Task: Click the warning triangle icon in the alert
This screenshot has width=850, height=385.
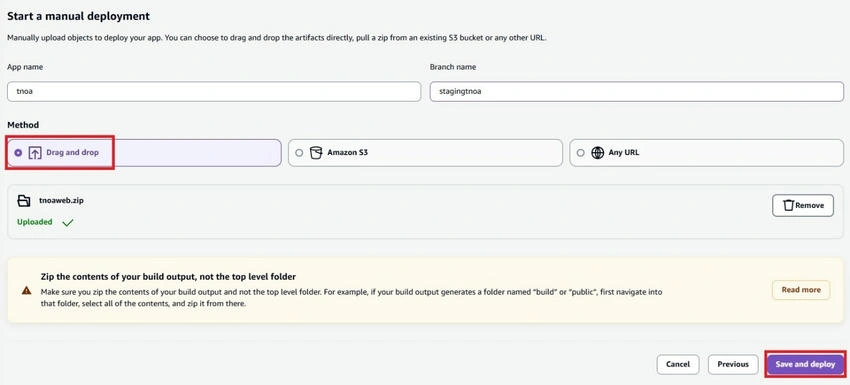Action: (x=27, y=291)
